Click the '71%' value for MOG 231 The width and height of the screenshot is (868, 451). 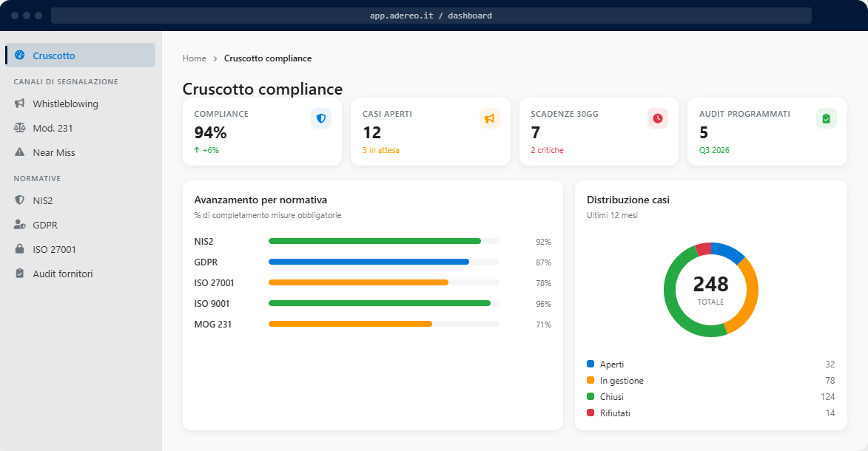click(544, 325)
